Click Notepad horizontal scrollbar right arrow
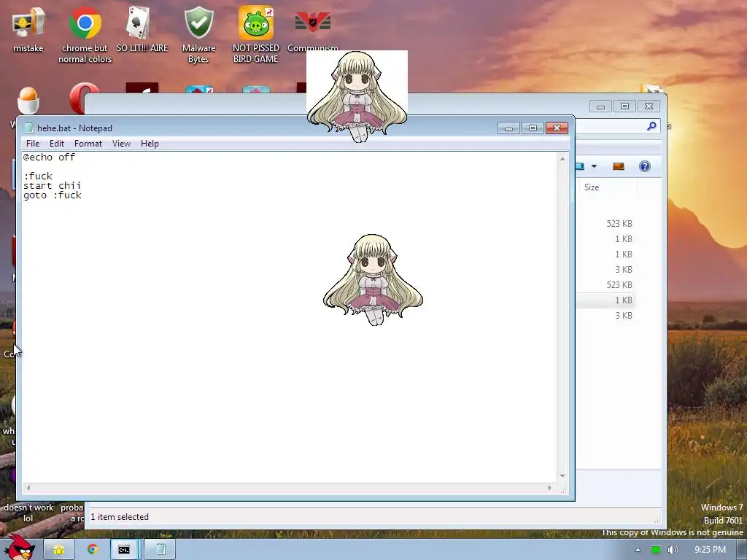The width and height of the screenshot is (747, 560). pyautogui.click(x=550, y=488)
